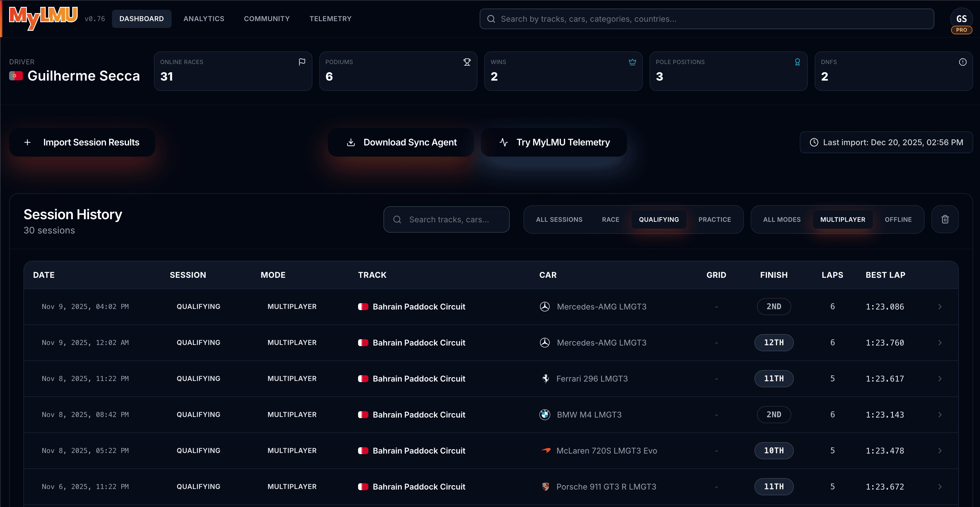Select the OFFLINE mode filter
The height and width of the screenshot is (507, 980).
coord(899,219)
